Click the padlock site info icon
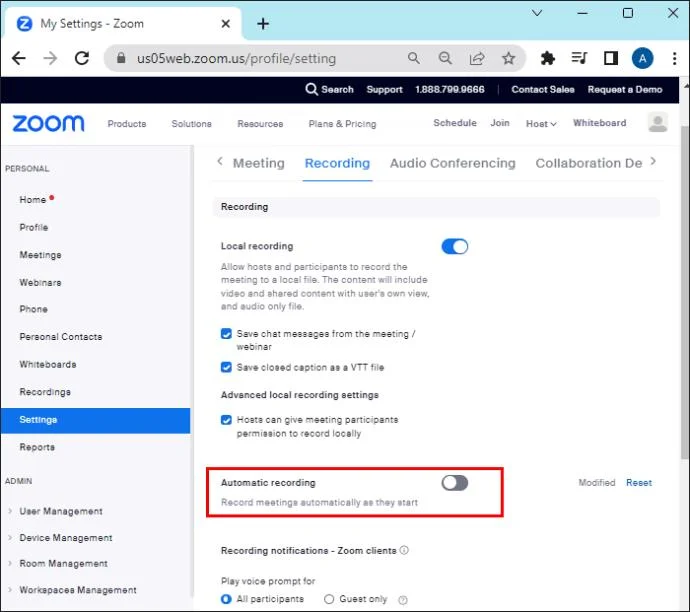The width and height of the screenshot is (690, 612). 121,58
